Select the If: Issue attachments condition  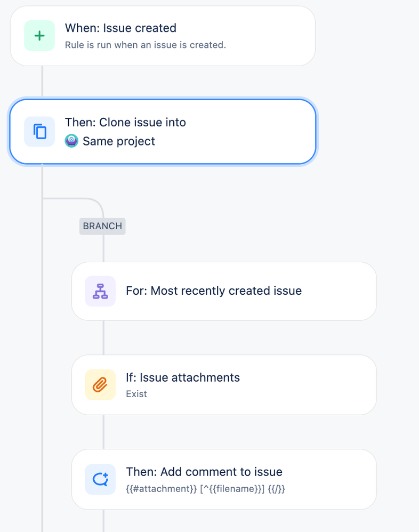point(224,385)
